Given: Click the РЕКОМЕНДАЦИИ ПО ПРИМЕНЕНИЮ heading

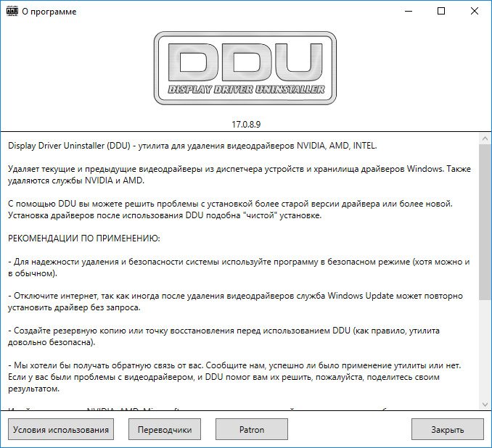Looking at the screenshot, I should coord(84,238).
